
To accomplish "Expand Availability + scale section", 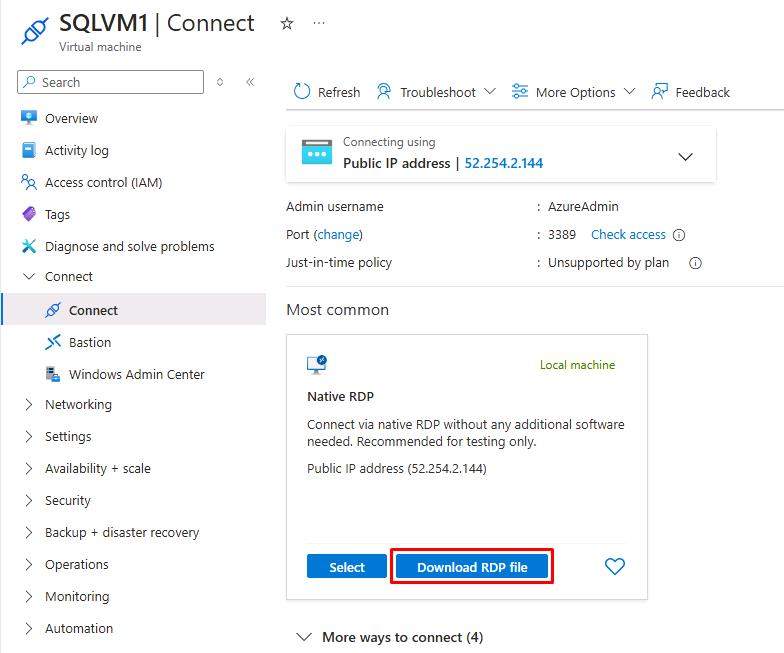I will (29, 468).
